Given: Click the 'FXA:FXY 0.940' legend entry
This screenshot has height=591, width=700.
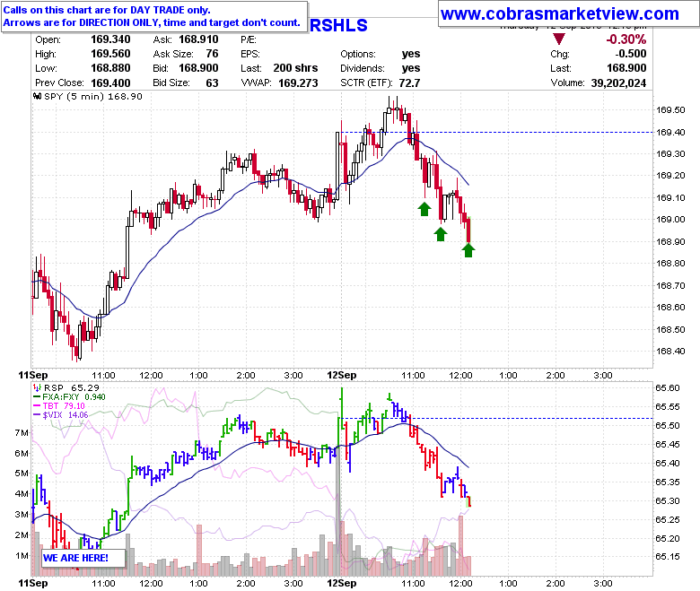Looking at the screenshot, I should [74, 397].
